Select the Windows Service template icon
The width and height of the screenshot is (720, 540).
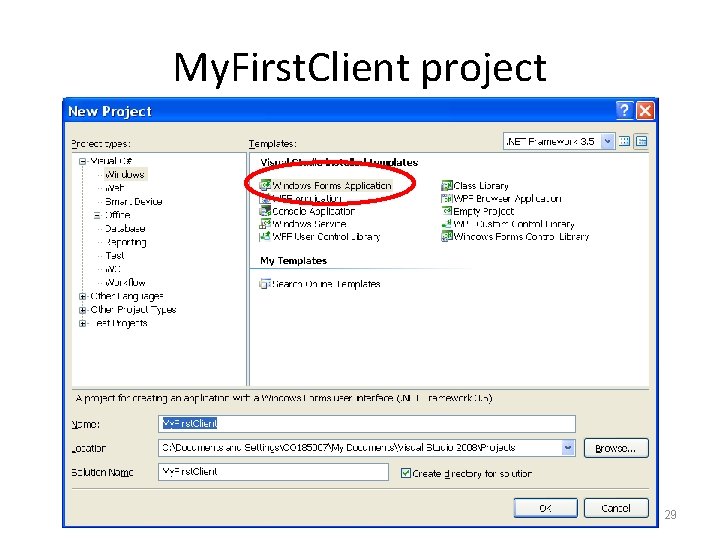pos(265,224)
